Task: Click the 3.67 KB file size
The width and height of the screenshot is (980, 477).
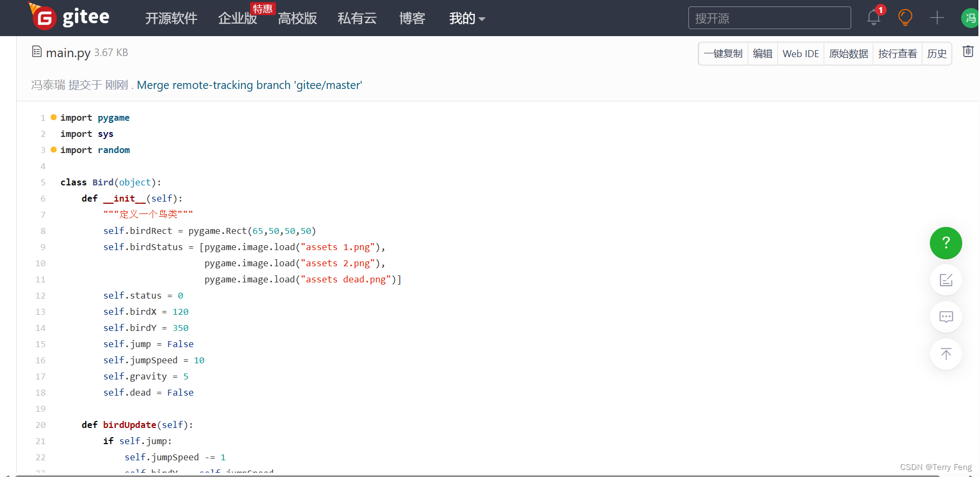Action: tap(111, 52)
